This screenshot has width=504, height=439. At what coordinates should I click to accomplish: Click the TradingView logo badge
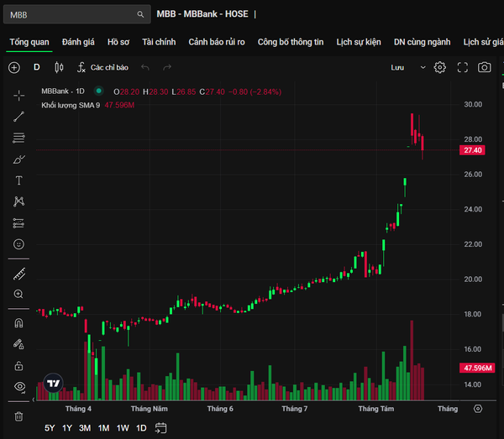(54, 383)
